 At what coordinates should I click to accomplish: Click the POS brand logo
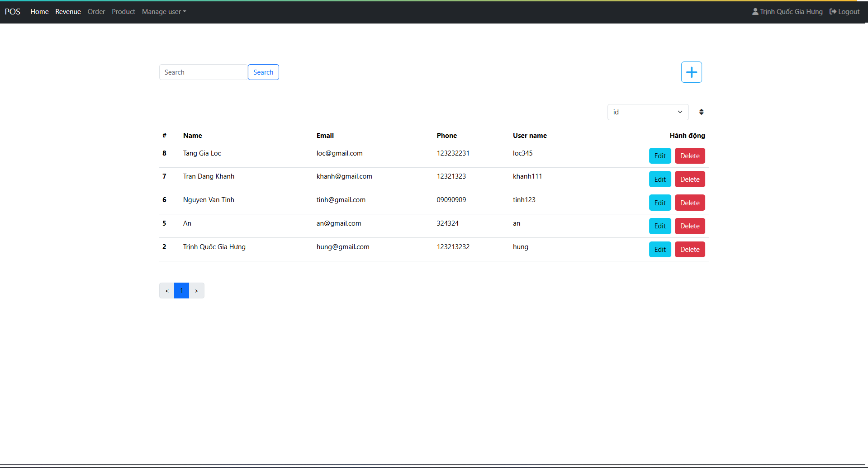coord(13,12)
